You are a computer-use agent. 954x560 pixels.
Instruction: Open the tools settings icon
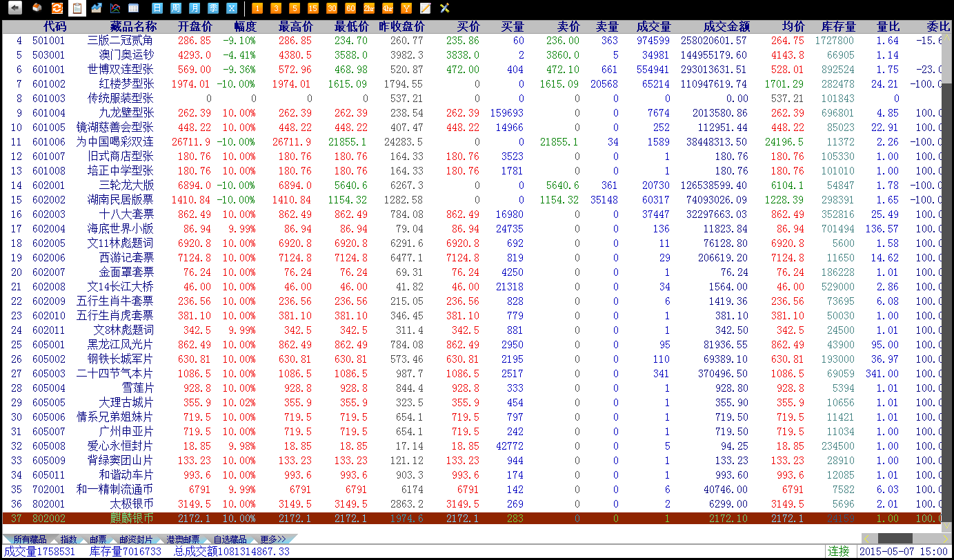(444, 8)
